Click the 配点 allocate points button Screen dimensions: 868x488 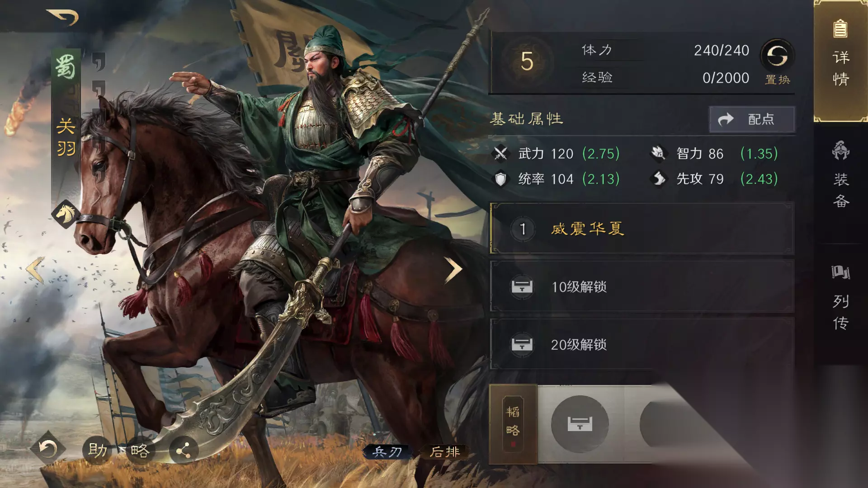tap(752, 119)
